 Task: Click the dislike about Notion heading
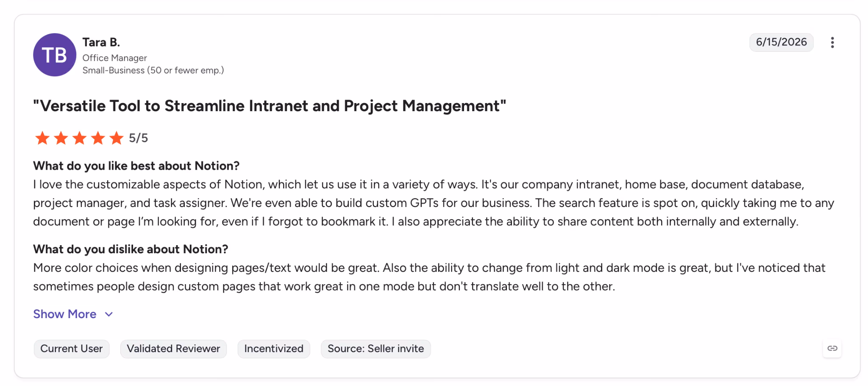coord(131,249)
